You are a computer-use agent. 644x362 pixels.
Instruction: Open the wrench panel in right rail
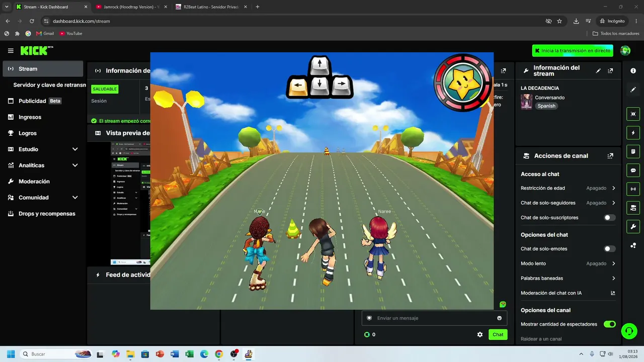tap(633, 227)
